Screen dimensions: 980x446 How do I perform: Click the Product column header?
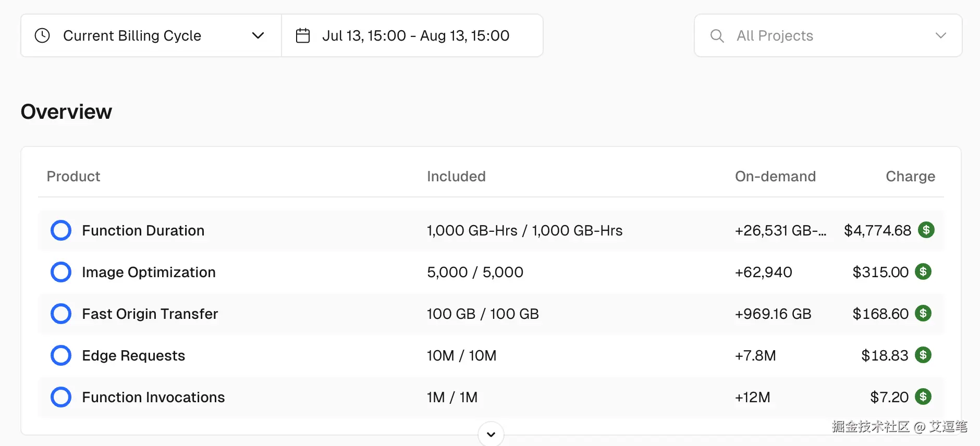click(73, 176)
